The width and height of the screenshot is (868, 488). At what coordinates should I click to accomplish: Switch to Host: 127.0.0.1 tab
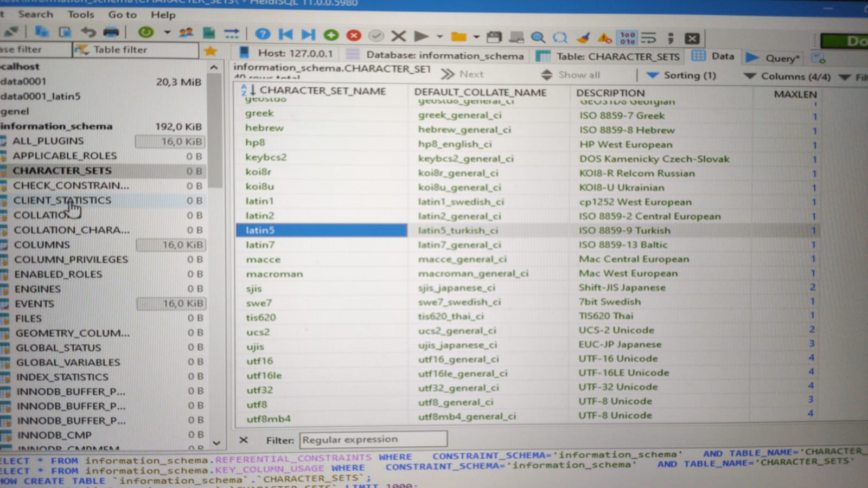pos(286,53)
